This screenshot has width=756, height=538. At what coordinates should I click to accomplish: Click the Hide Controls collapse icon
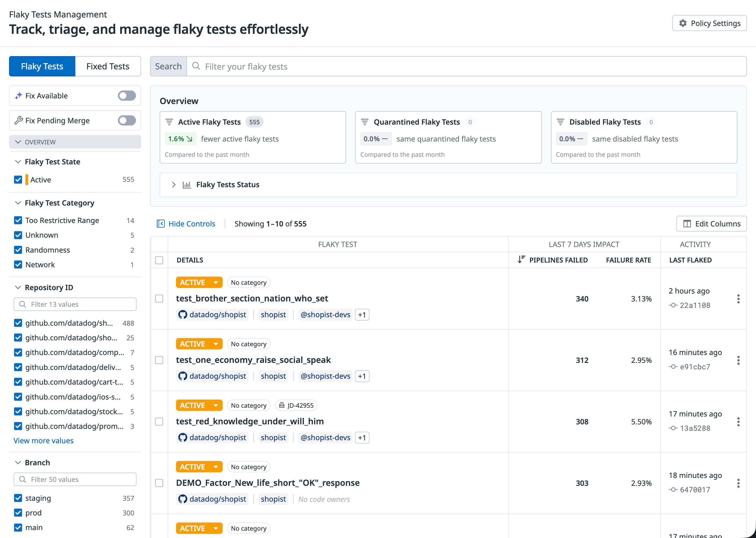pos(161,224)
